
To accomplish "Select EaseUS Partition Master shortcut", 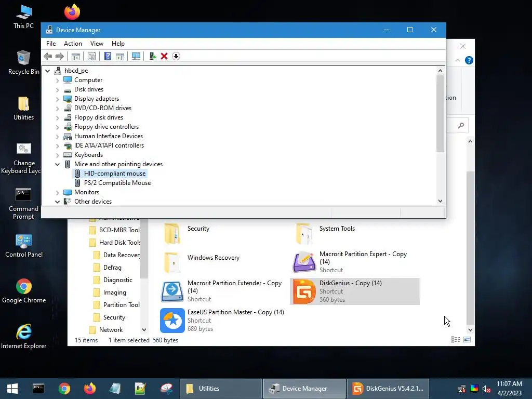I will [222, 320].
